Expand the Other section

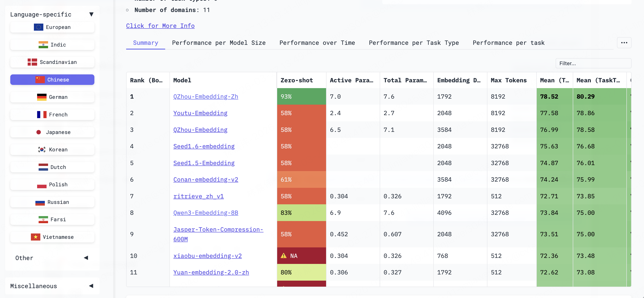(x=86, y=258)
